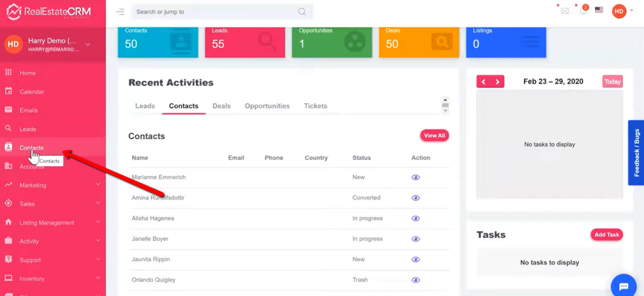Switch to the Leads activity tab

(145, 106)
